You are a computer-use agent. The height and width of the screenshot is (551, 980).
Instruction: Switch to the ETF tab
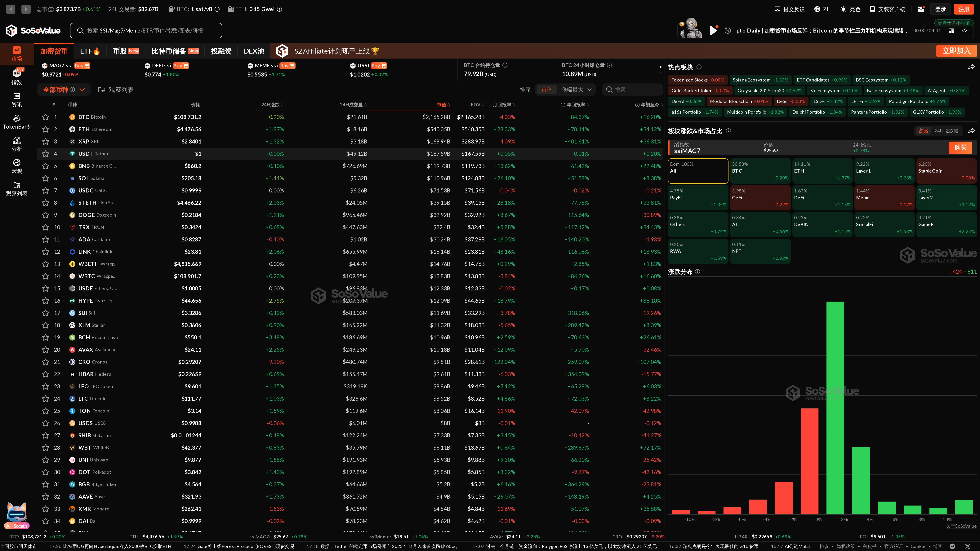tap(90, 51)
